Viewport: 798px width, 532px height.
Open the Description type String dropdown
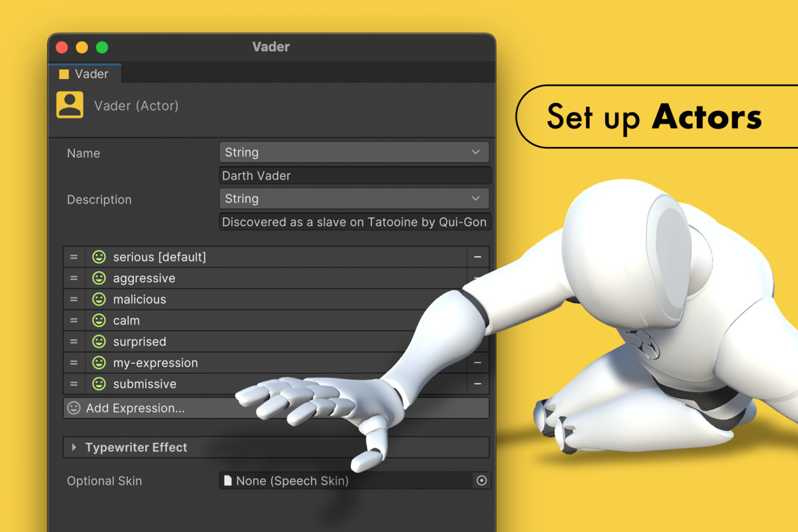(354, 198)
